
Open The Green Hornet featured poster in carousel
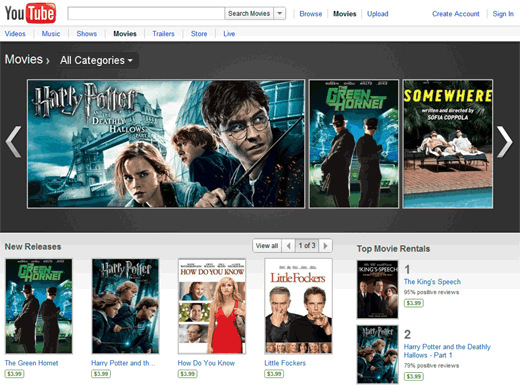click(354, 144)
